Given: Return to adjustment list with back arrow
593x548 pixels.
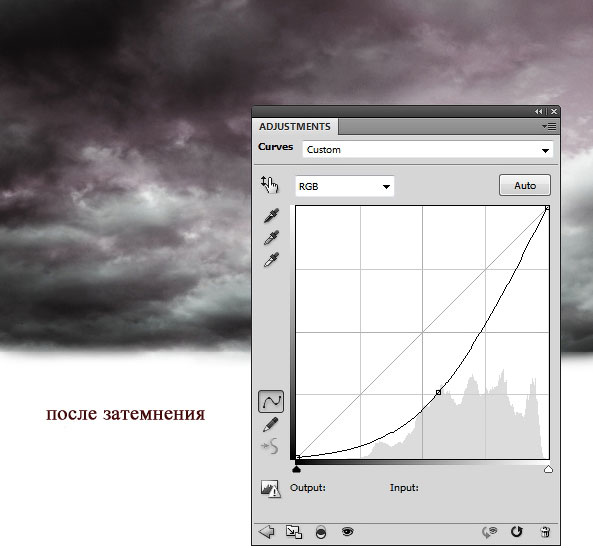Looking at the screenshot, I should tap(267, 532).
